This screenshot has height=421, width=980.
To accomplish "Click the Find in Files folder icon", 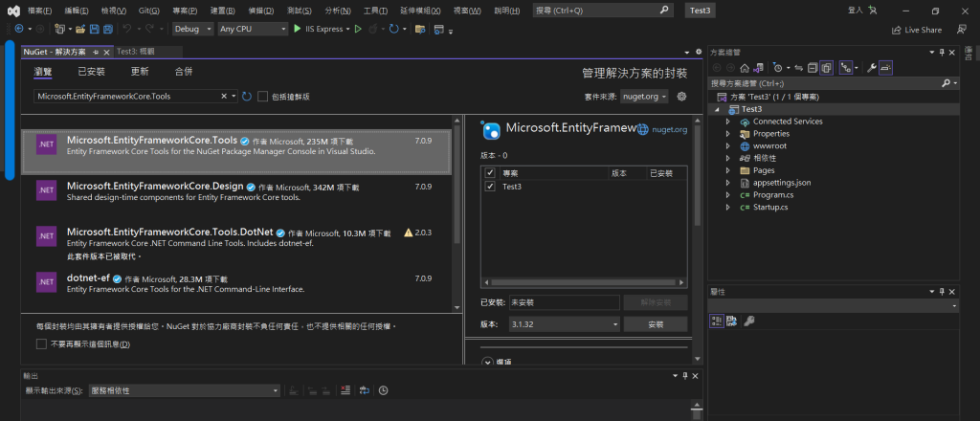I will (x=420, y=29).
